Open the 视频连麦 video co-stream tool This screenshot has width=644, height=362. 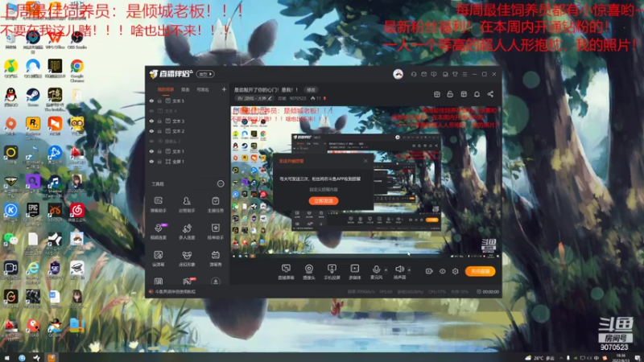(158, 232)
